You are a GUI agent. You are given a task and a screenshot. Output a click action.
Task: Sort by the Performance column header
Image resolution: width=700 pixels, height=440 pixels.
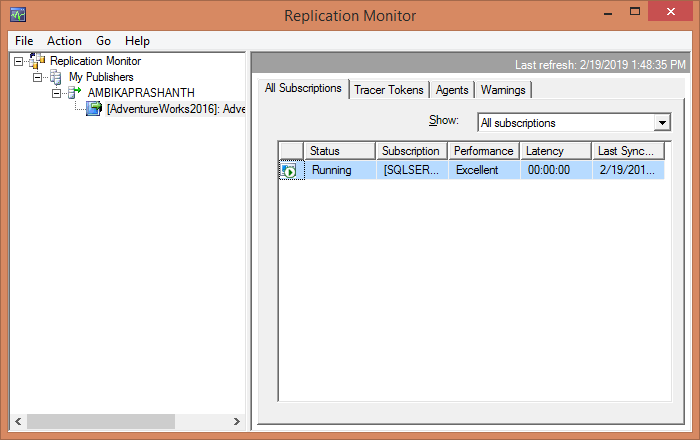click(483, 151)
